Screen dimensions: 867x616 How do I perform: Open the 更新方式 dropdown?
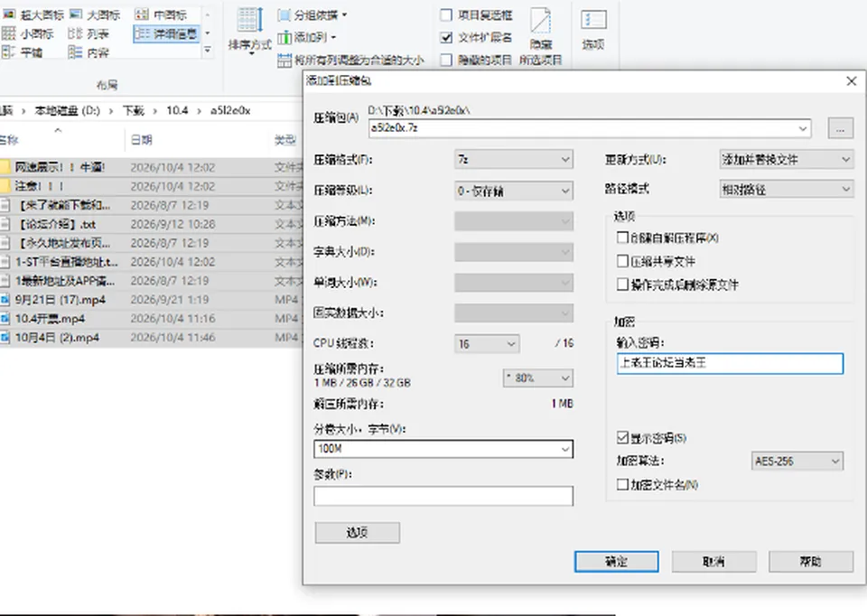tap(787, 160)
